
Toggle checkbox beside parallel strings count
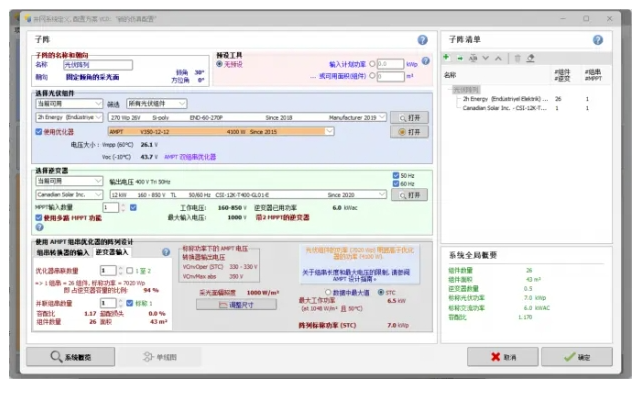click(x=130, y=303)
